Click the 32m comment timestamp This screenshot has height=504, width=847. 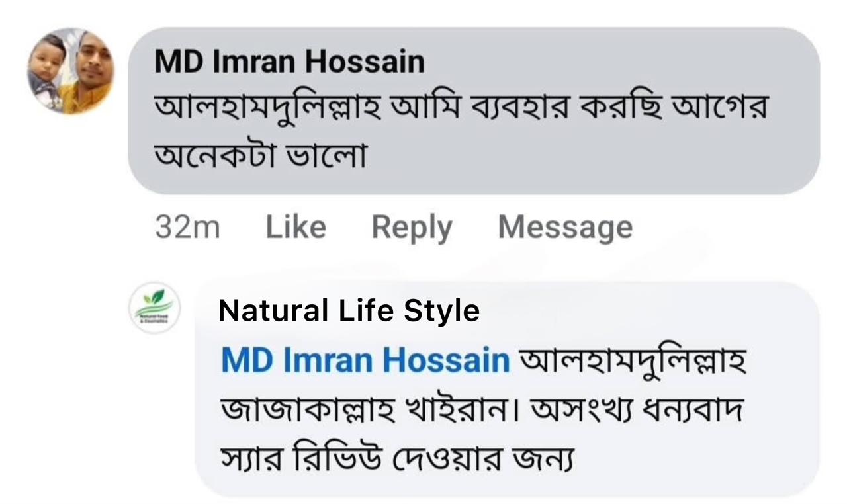pyautogui.click(x=187, y=227)
